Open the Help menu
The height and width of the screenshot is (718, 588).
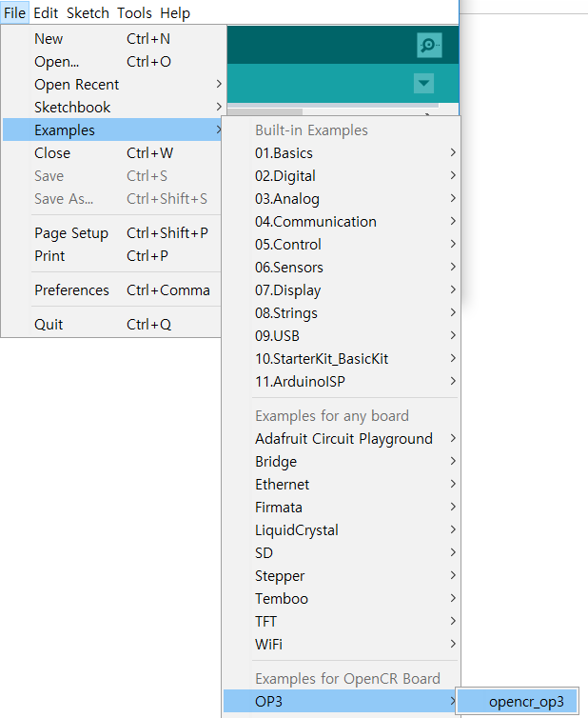click(x=175, y=12)
